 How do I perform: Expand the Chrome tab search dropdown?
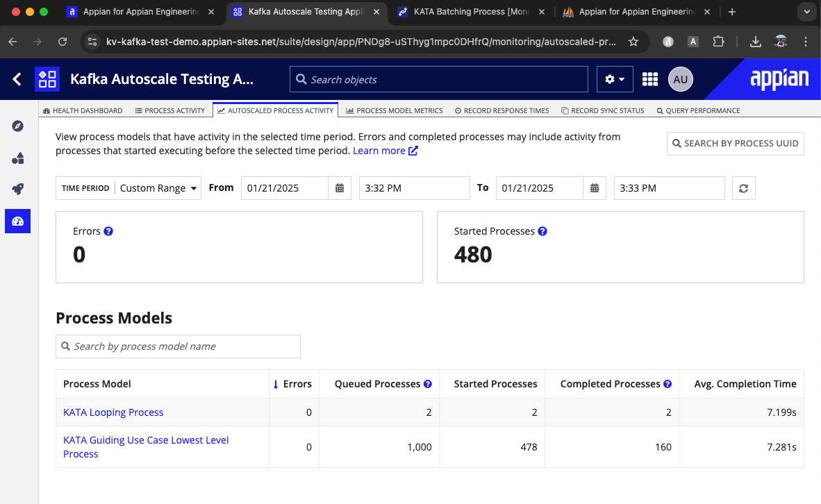(807, 12)
